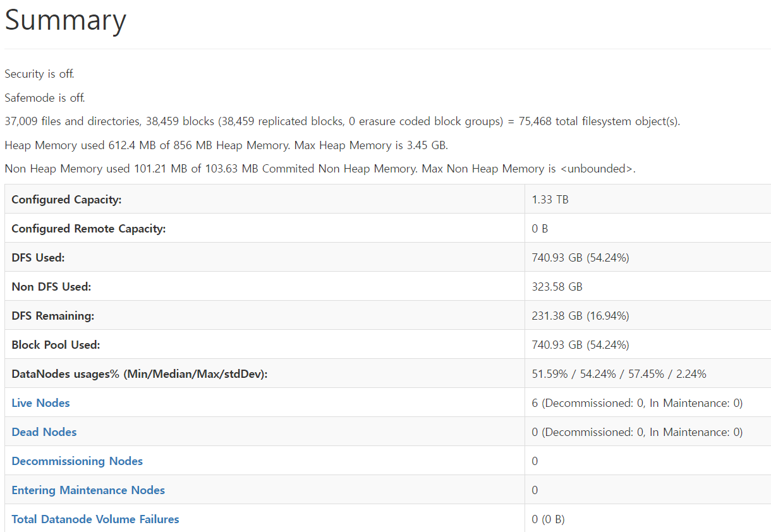Screen dimensions: 771x532
Task: Open the Live Nodes link
Action: pyautogui.click(x=40, y=402)
